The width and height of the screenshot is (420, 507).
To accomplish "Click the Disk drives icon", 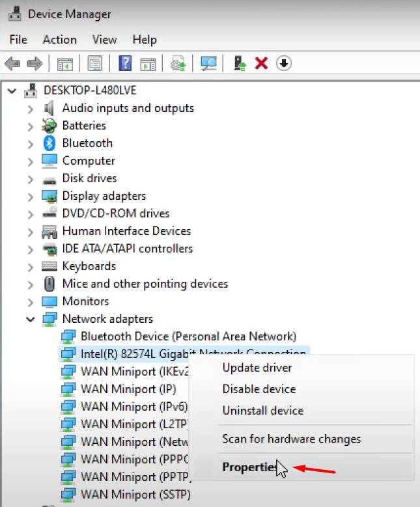I will (49, 180).
